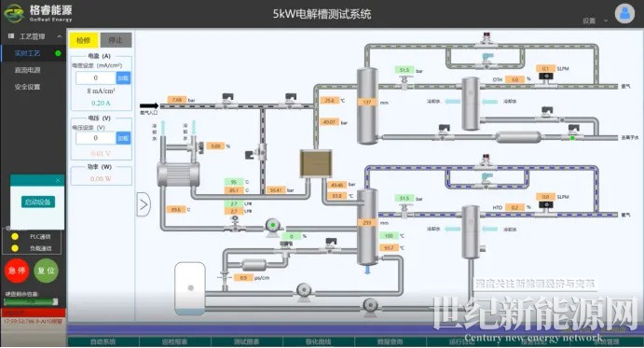Click the electrolyzer stack icon

(316, 163)
